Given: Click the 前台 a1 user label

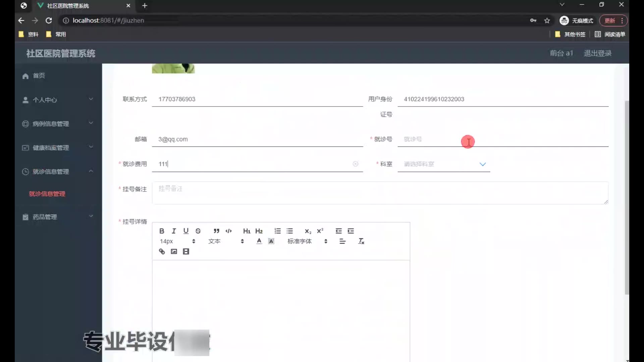Looking at the screenshot, I should coord(561,53).
